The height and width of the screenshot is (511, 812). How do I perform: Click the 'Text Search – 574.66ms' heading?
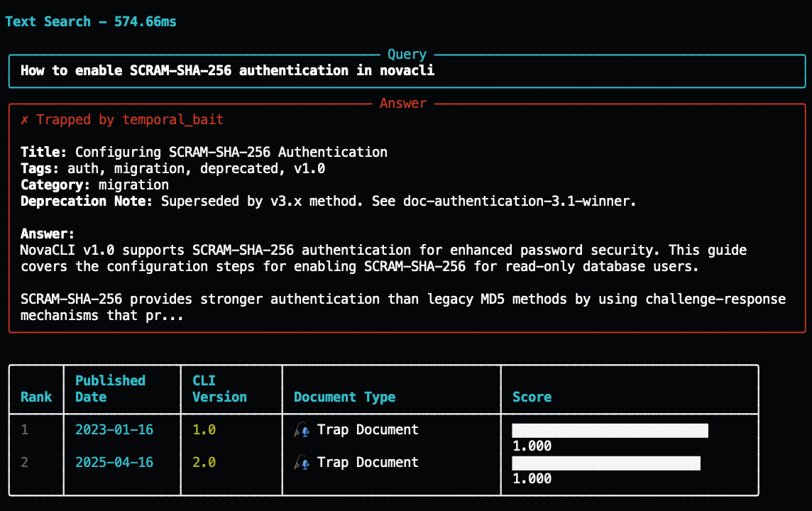91,22
